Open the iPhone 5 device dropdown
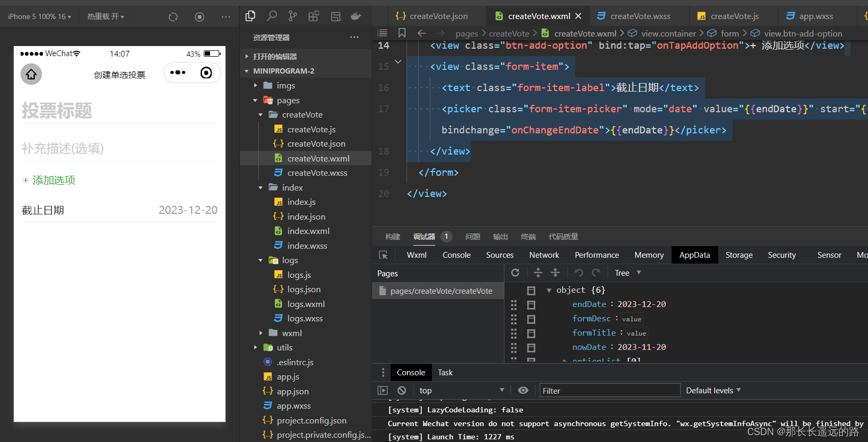 (x=39, y=17)
